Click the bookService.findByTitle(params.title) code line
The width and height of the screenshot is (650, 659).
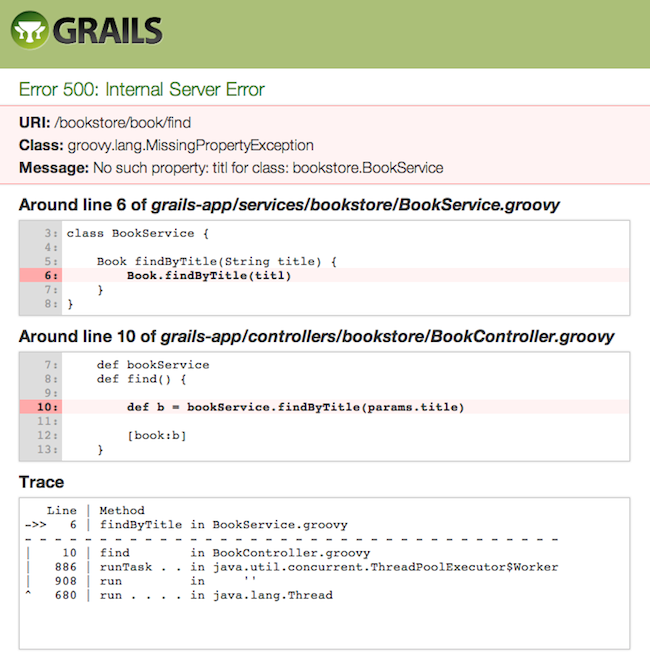295,407
